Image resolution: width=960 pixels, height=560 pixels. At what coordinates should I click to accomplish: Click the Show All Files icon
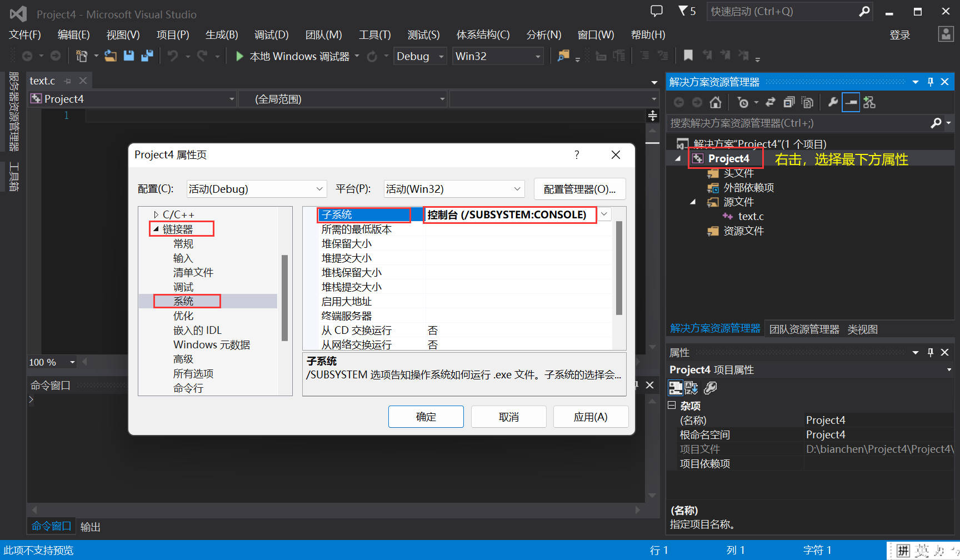coord(808,102)
